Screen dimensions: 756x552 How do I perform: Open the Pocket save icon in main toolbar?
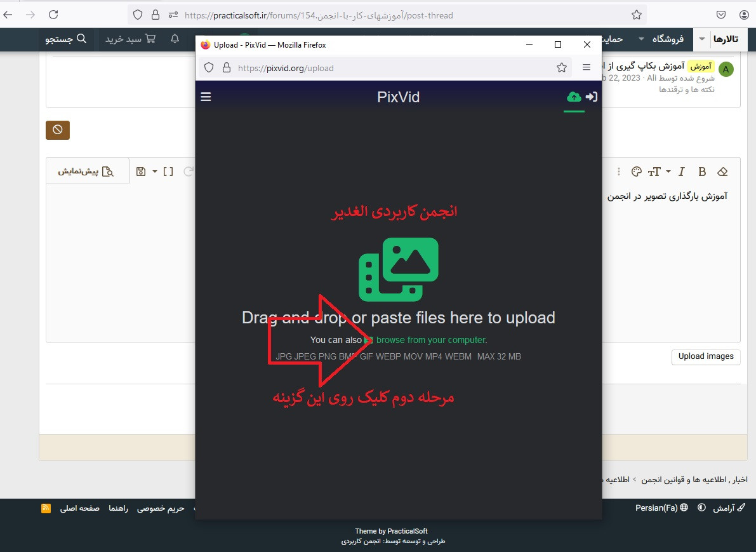pos(721,15)
